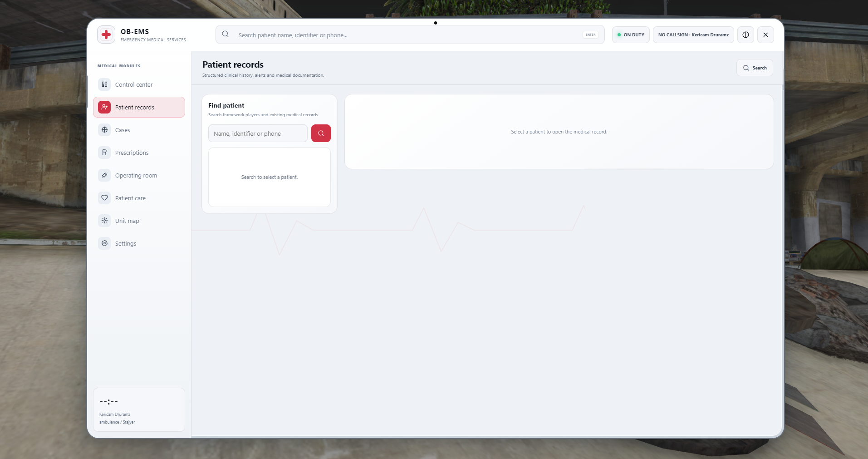Toggle the ON DUTY status

coord(631,35)
